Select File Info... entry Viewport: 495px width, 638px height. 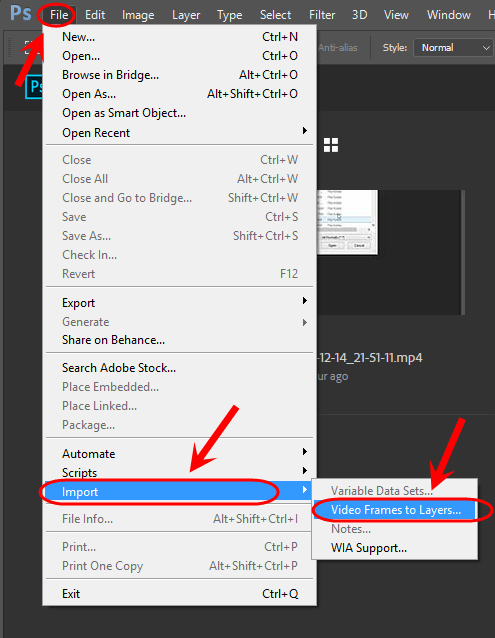179,519
